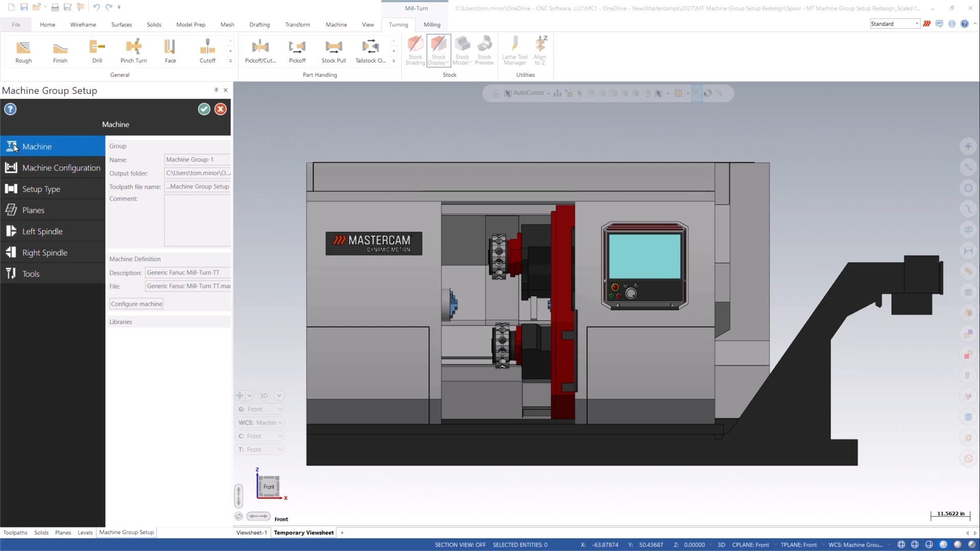The width and height of the screenshot is (980, 551).
Task: Create a new file from quick access toolbar
Action: (x=11, y=8)
